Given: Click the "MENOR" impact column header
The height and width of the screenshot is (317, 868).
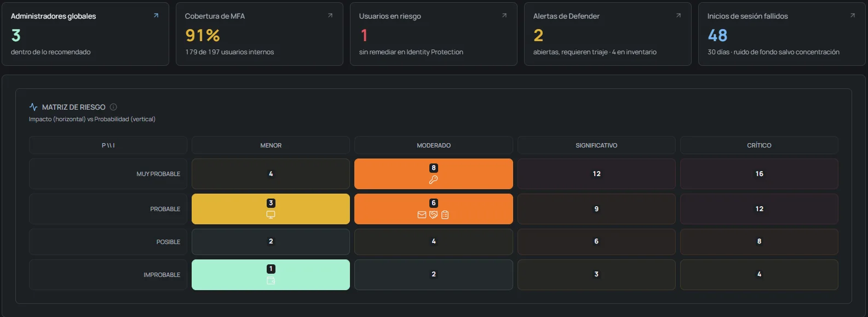Looking at the screenshot, I should point(271,145).
